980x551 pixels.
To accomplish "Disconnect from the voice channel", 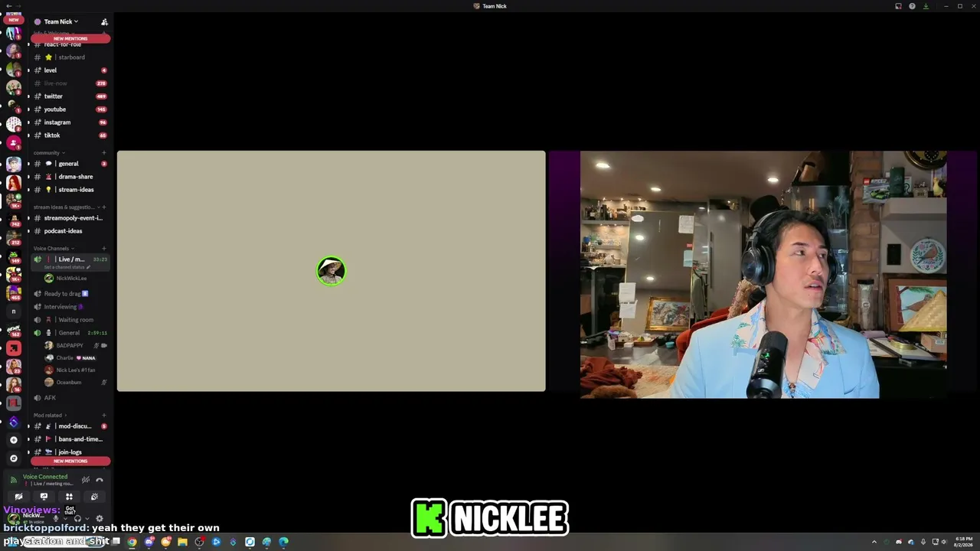I will coord(100,480).
